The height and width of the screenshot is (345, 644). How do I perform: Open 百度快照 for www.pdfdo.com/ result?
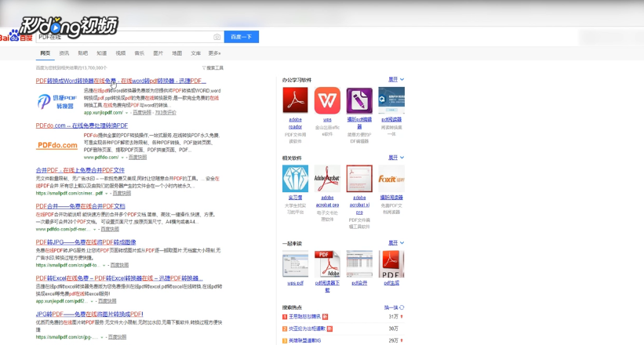pos(137,158)
